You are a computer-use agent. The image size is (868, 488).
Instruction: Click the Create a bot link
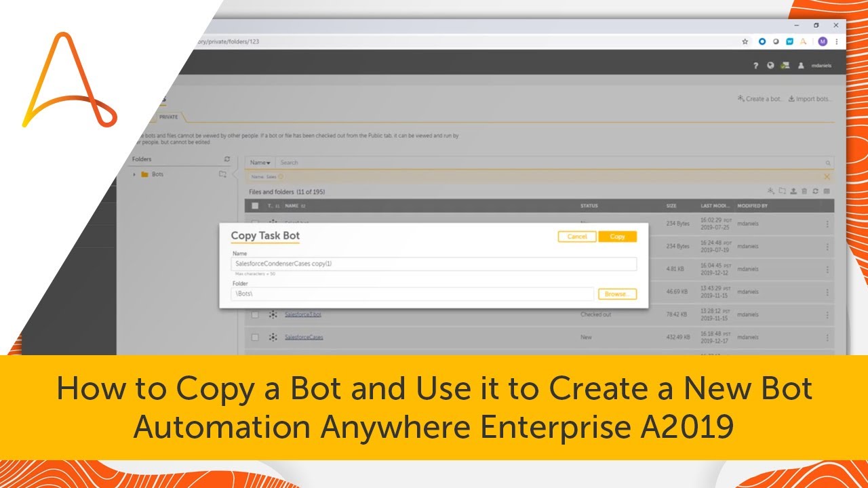(759, 99)
